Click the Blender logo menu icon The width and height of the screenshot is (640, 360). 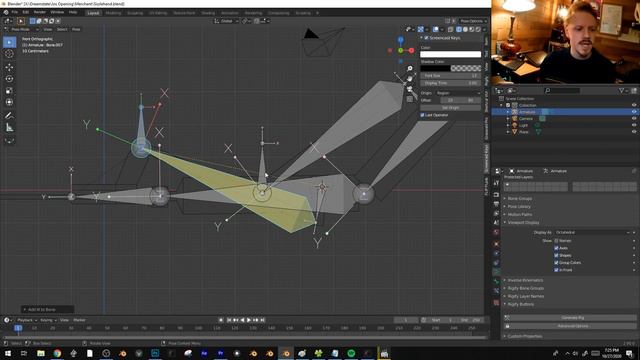click(x=6, y=13)
